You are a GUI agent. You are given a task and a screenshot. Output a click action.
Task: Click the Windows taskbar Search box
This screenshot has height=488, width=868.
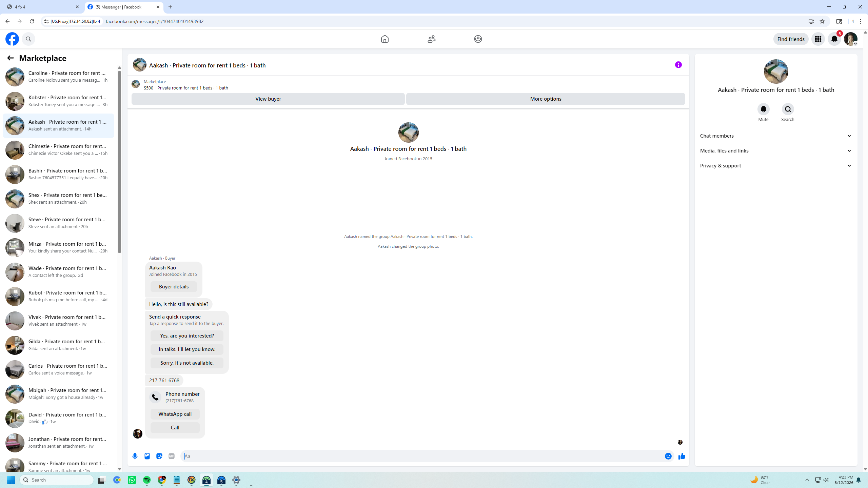[57, 480]
